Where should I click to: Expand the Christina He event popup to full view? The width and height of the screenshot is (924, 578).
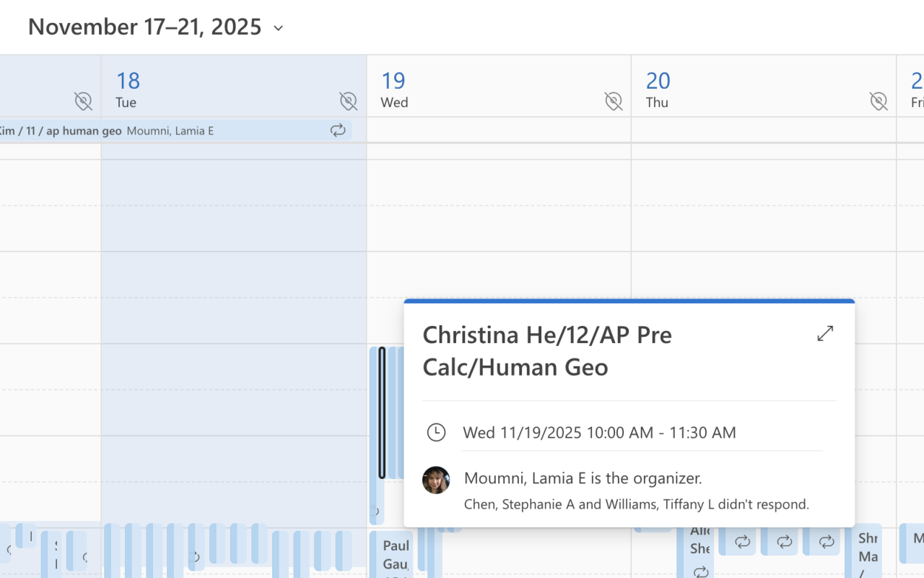[825, 333]
